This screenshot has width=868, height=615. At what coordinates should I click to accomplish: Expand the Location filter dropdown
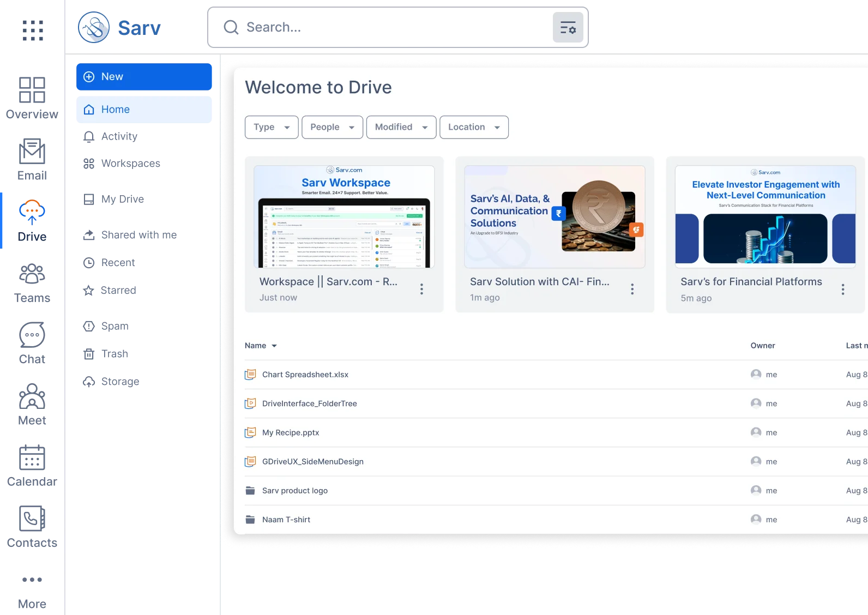(x=474, y=127)
